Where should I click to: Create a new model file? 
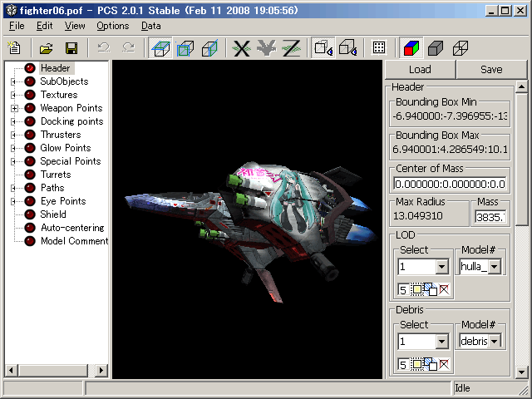pyautogui.click(x=14, y=48)
